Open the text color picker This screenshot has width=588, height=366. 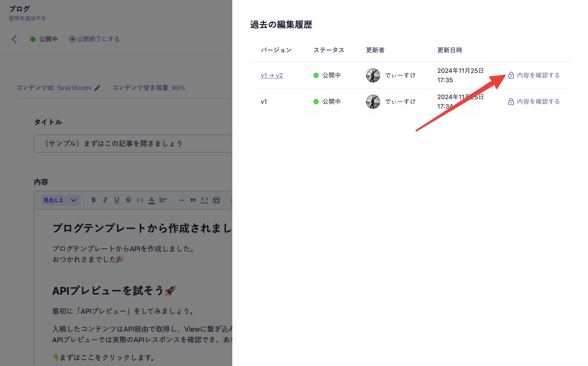152,200
